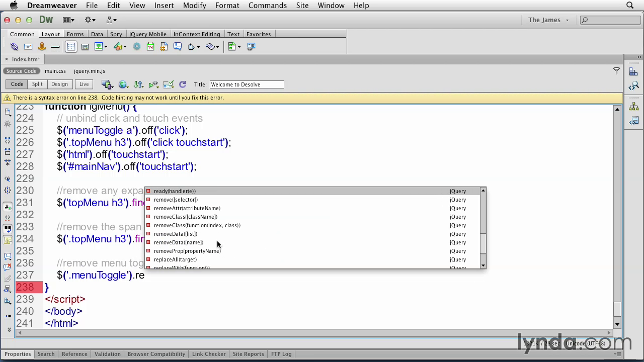
Task: Click Apply Comment icon
Action: click(8, 256)
